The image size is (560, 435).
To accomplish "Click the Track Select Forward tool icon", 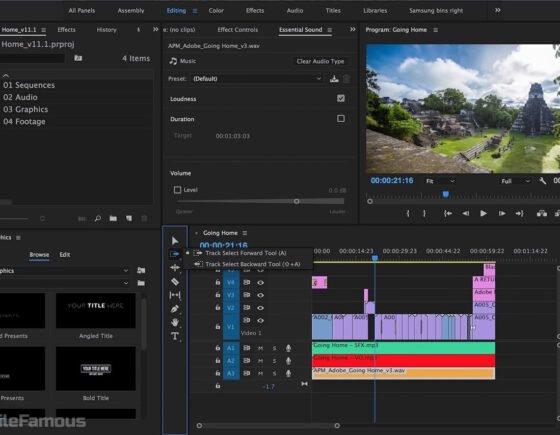I will pos(175,254).
